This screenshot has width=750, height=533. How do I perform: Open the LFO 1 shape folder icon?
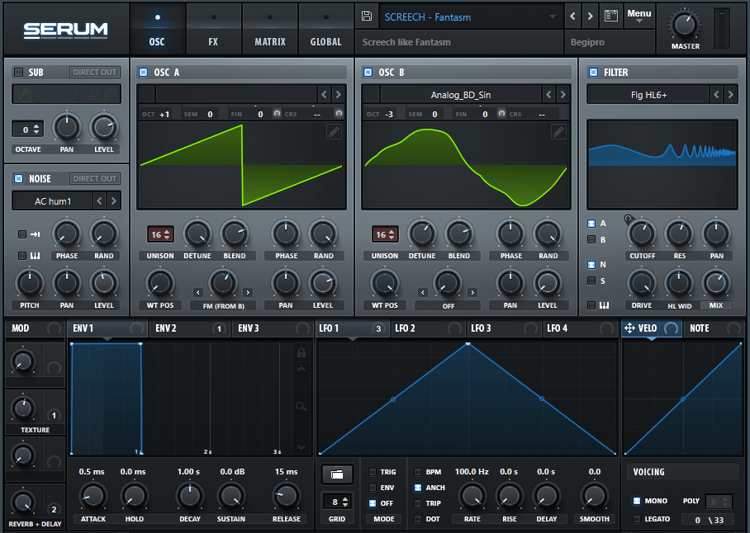pyautogui.click(x=337, y=475)
